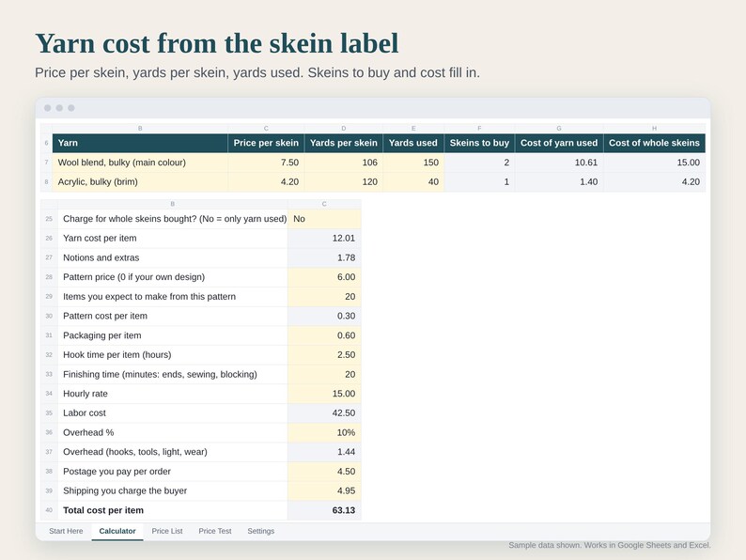Screen dimensions: 746x560
Task: Select the 40 yards used cell
Action: (x=413, y=181)
